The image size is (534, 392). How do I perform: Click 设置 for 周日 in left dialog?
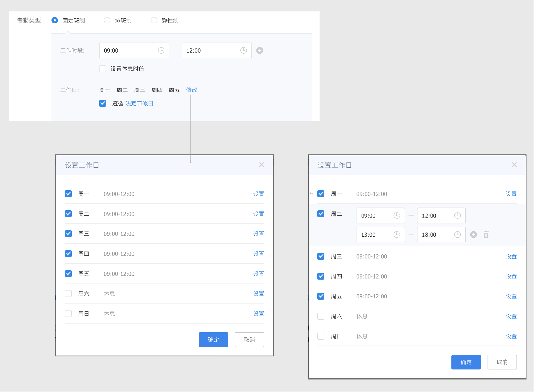(258, 314)
